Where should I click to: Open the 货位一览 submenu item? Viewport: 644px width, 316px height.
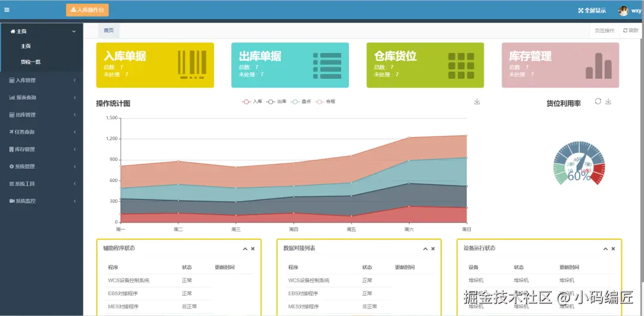click(31, 62)
